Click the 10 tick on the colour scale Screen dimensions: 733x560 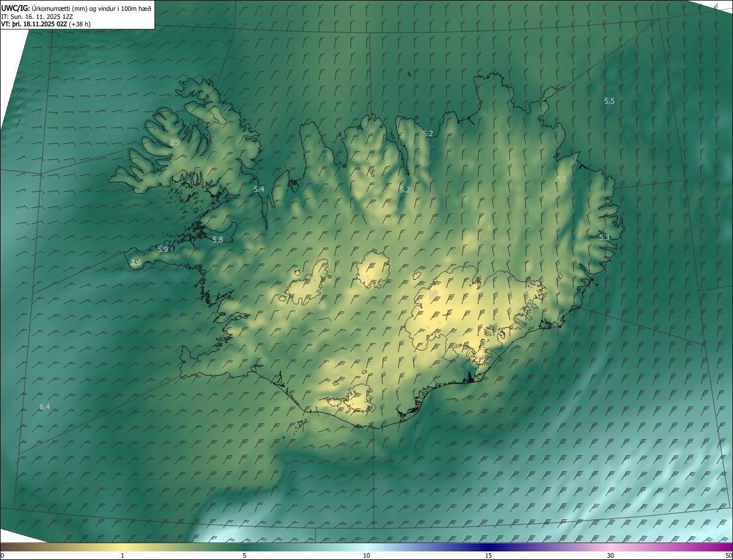[366, 556]
